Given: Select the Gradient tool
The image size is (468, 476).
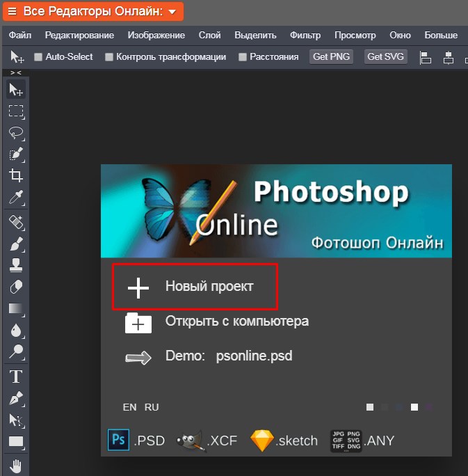Looking at the screenshot, I should click(x=16, y=308).
